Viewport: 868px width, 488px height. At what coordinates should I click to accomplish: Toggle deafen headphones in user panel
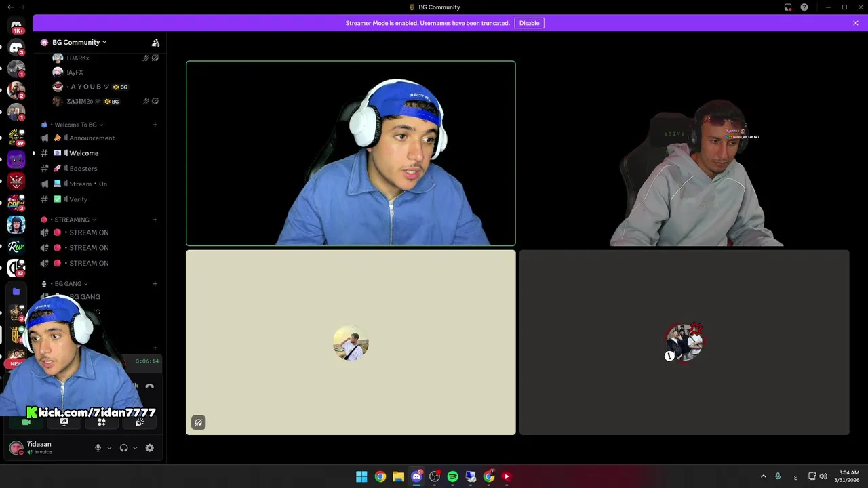[x=123, y=448]
